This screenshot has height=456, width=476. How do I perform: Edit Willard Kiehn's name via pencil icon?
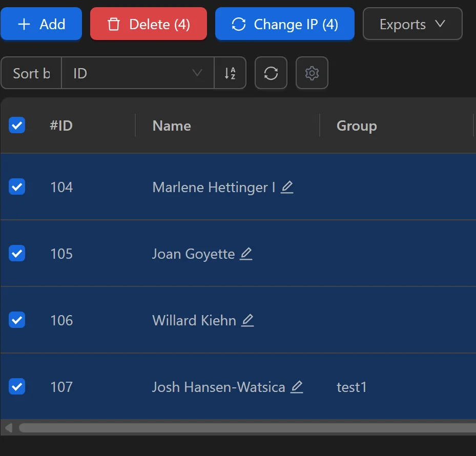247,321
